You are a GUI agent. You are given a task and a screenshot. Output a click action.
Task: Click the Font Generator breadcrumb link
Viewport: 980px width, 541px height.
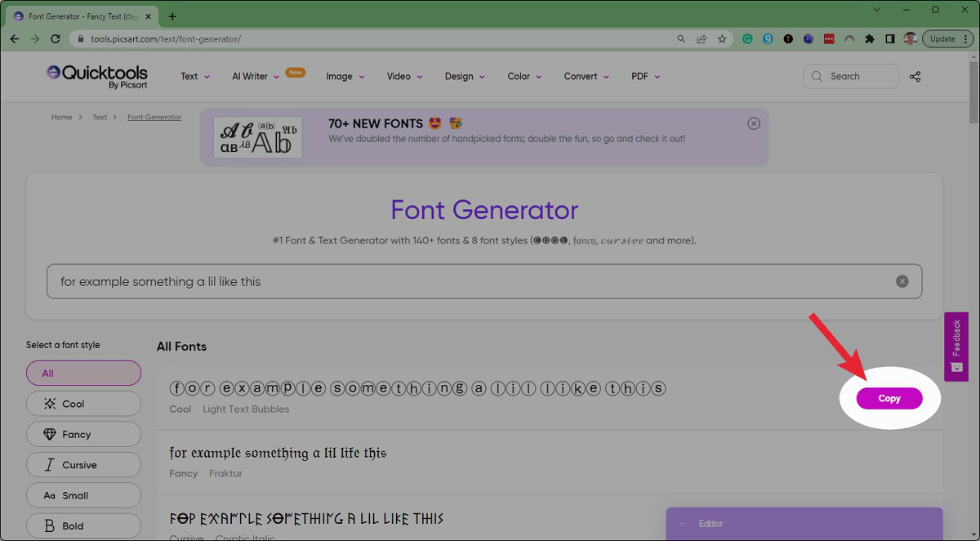coord(154,117)
